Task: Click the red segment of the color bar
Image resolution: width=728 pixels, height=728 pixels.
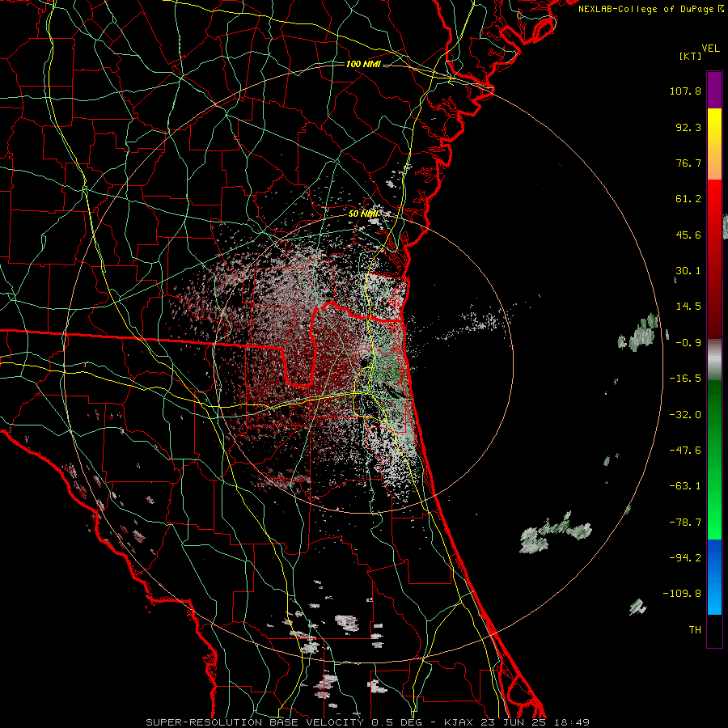Action: coord(714,259)
